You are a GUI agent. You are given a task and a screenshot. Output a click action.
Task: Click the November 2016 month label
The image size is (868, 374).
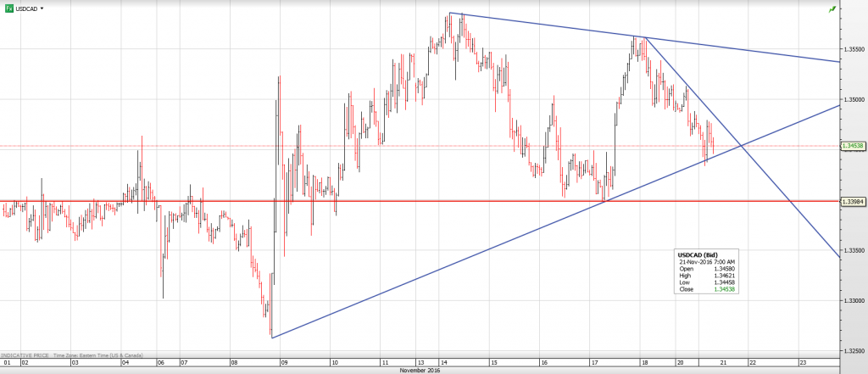420,370
